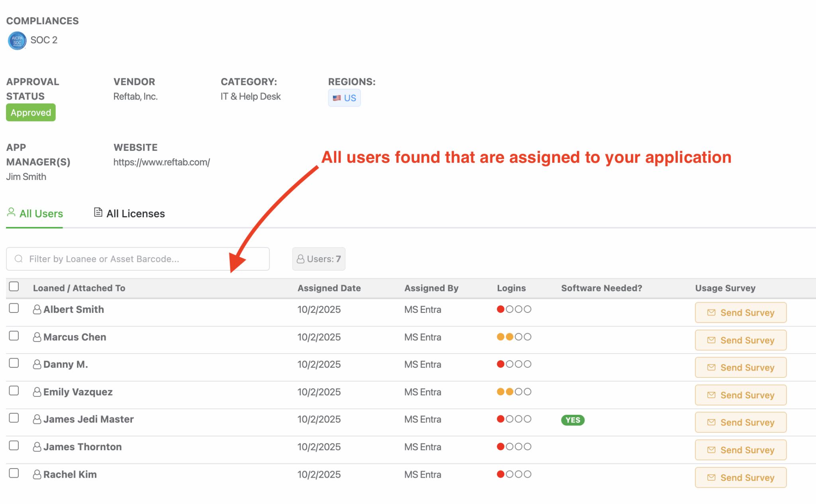Select all users with the header checkbox
Image resolution: width=816 pixels, height=504 pixels.
[14, 286]
